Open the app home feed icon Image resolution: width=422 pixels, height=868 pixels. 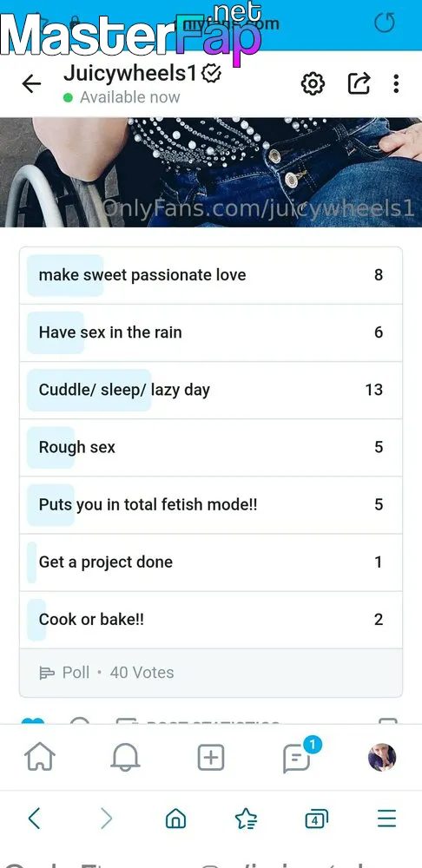point(41,757)
